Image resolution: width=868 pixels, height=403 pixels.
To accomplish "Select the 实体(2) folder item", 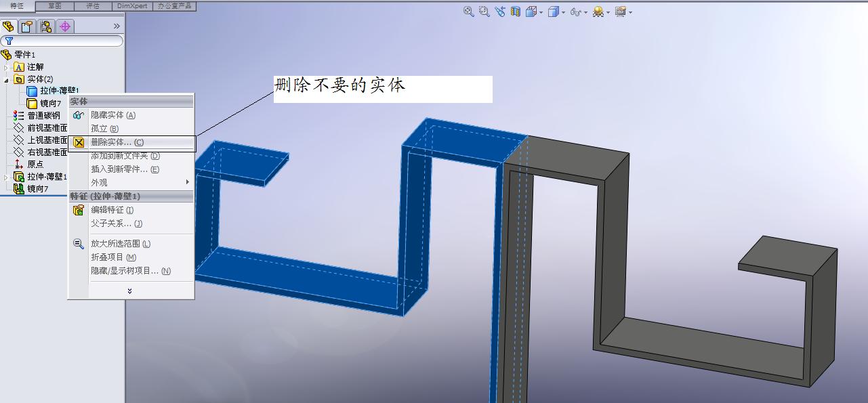I will coord(40,79).
